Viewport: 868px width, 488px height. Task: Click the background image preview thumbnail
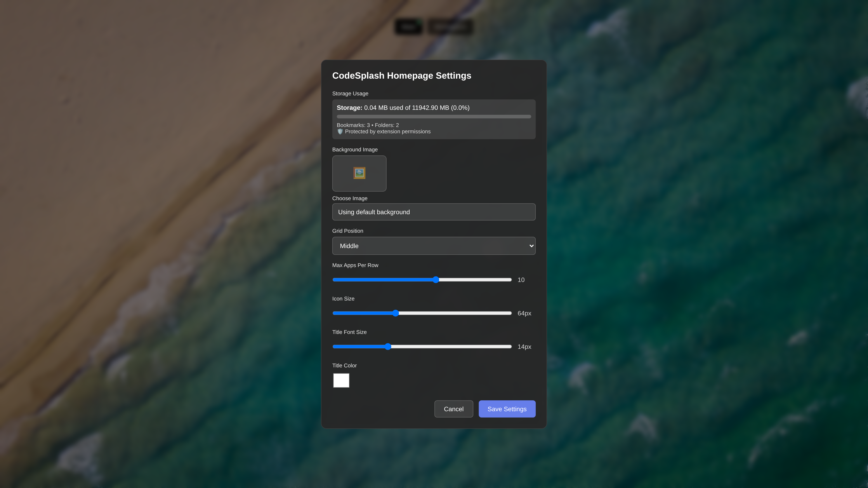(359, 174)
